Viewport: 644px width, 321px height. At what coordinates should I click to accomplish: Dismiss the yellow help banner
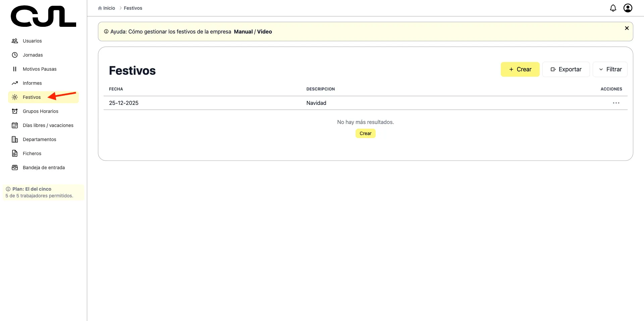(x=627, y=28)
